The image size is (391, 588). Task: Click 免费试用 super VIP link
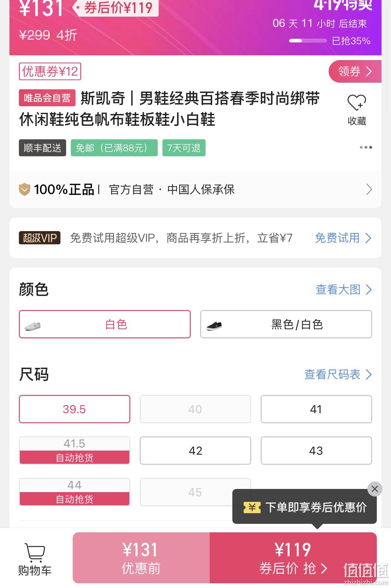(x=343, y=238)
